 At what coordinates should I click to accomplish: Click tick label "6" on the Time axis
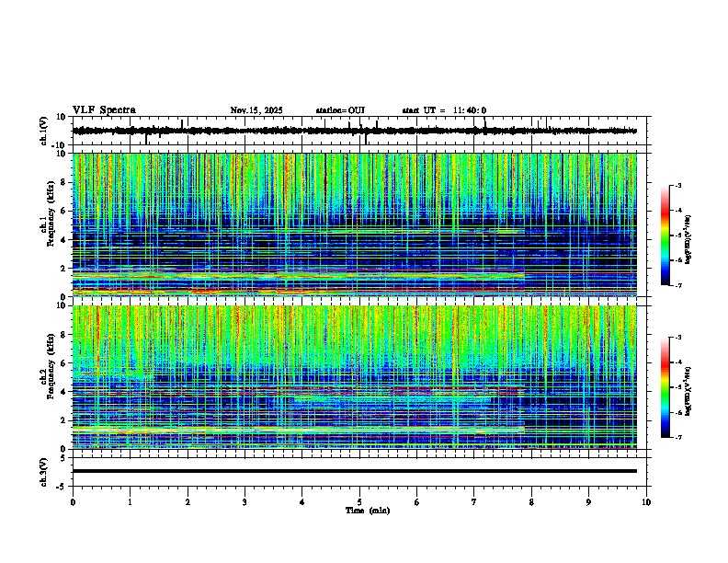417,502
